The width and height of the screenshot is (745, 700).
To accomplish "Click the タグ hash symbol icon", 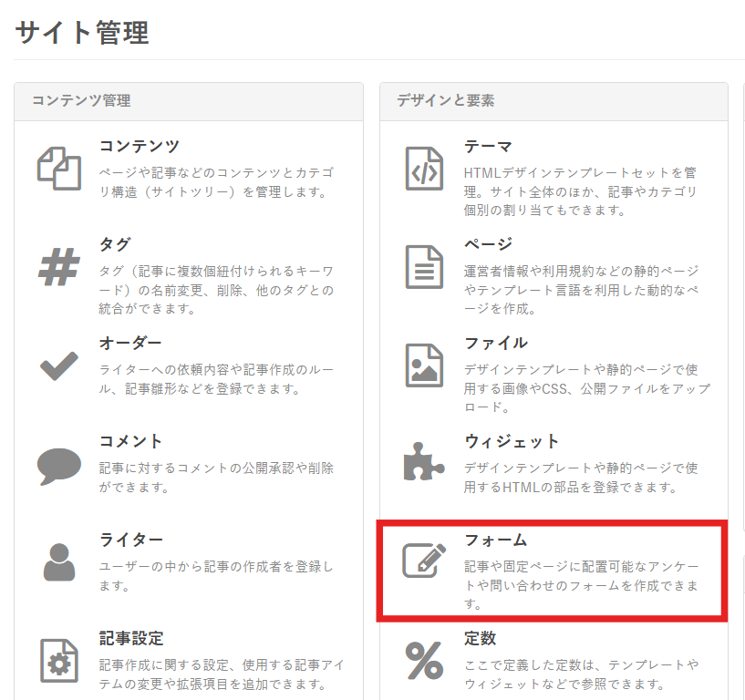I will [x=59, y=266].
